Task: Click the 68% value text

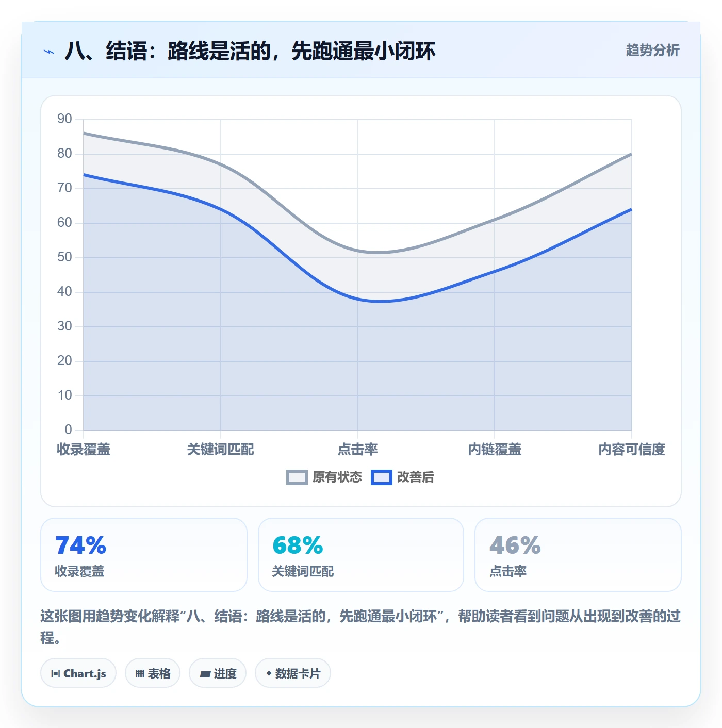Action: coord(298,545)
